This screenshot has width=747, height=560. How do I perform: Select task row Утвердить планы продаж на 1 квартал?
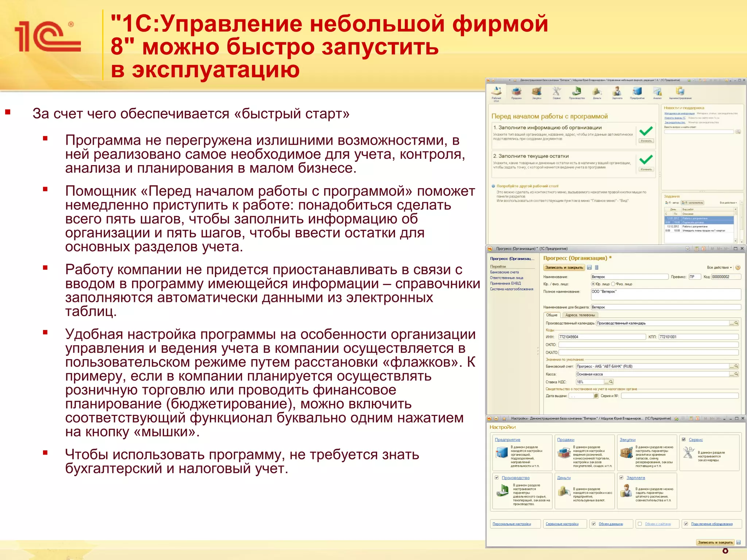[699, 230]
